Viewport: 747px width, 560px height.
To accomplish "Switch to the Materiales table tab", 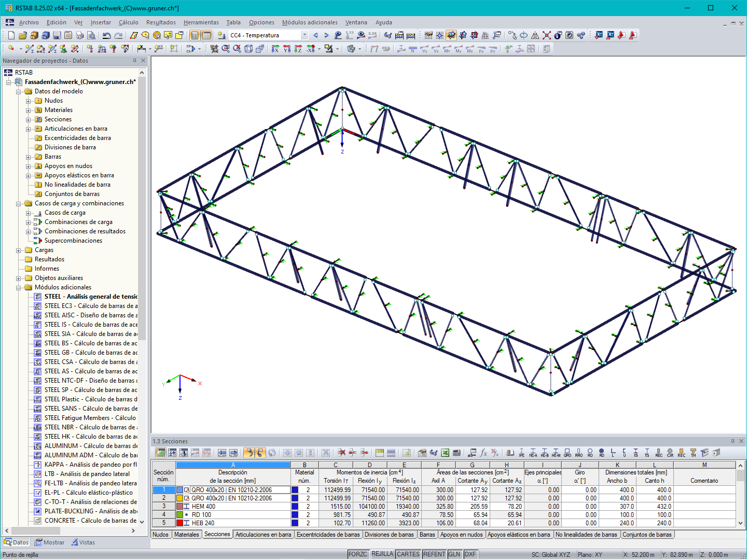I will tap(187, 535).
